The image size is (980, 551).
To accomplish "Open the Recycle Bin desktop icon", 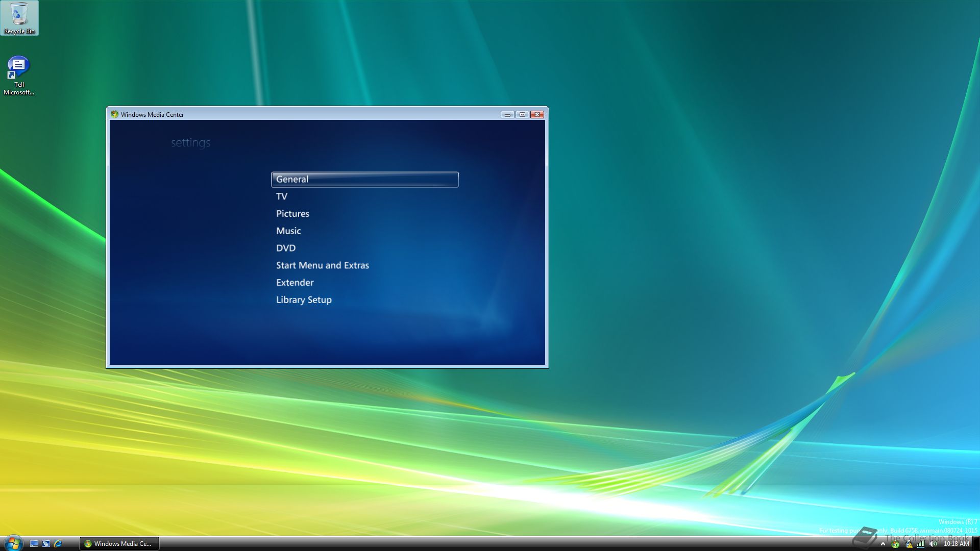I will [x=19, y=18].
